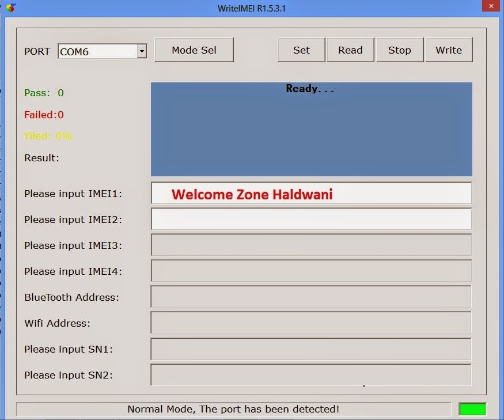
Task: Click the blue Ready log panel
Action: click(x=312, y=129)
